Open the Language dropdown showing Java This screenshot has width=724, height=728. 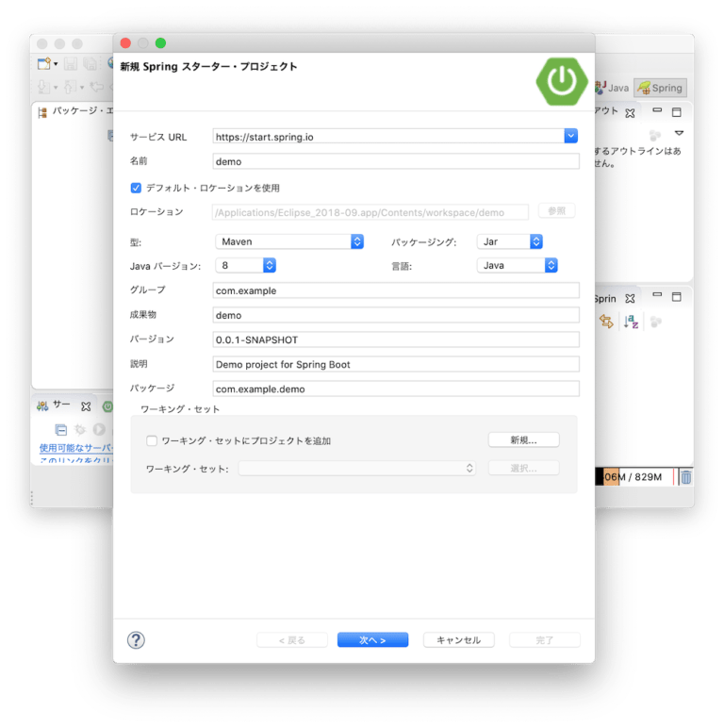click(517, 265)
